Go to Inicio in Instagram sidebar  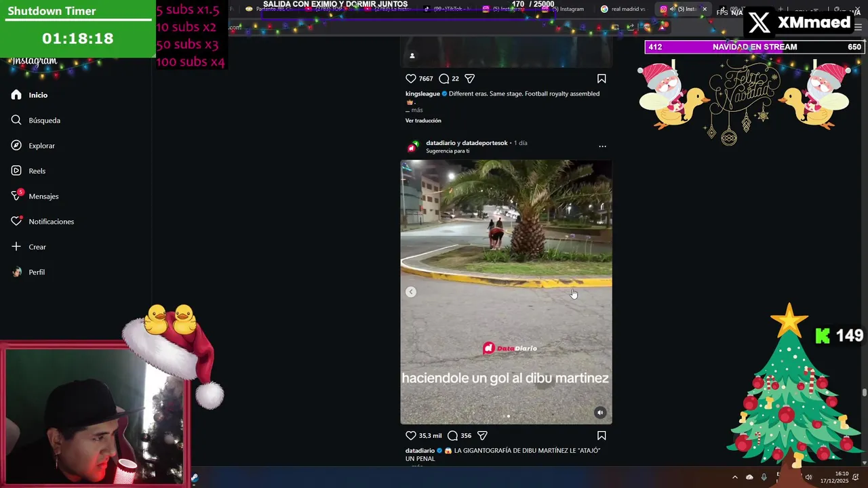[x=30, y=95]
